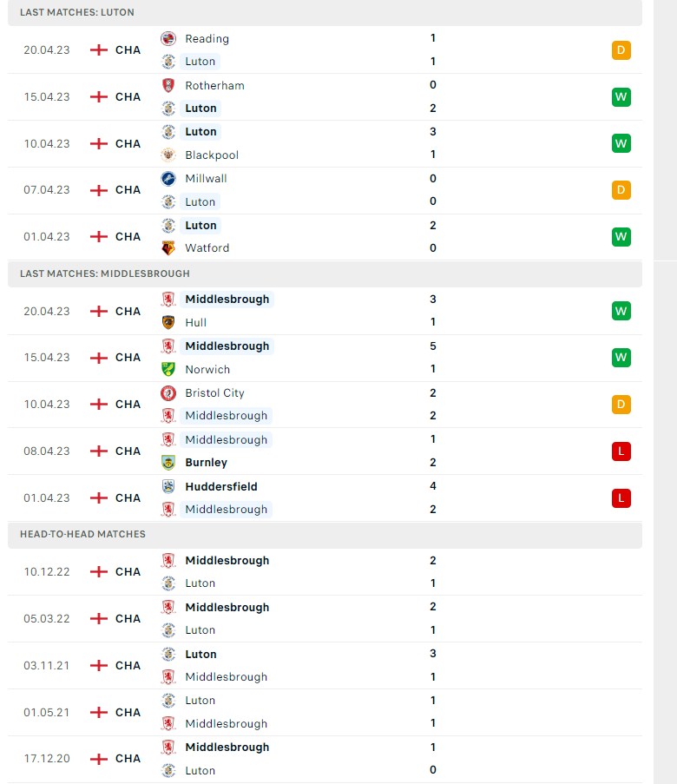The height and width of the screenshot is (784, 677).
Task: Select the 10.12.22 head-to-head match date
Action: tap(47, 571)
